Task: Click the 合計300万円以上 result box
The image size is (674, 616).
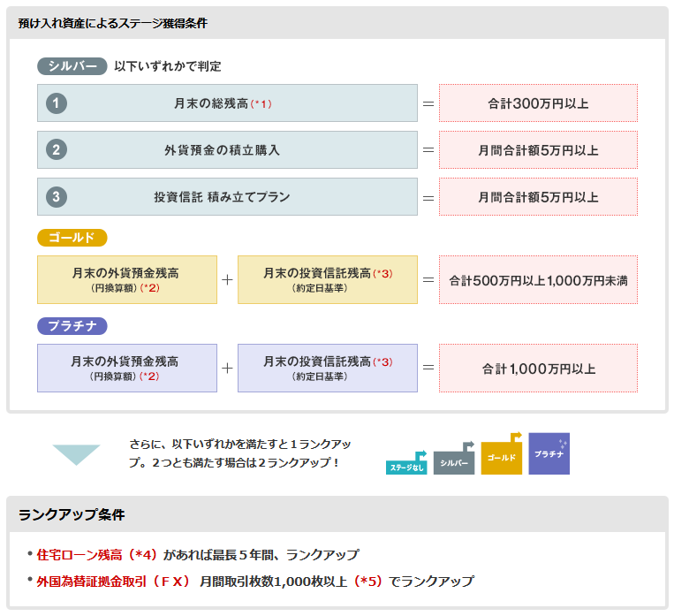Action: point(538,103)
